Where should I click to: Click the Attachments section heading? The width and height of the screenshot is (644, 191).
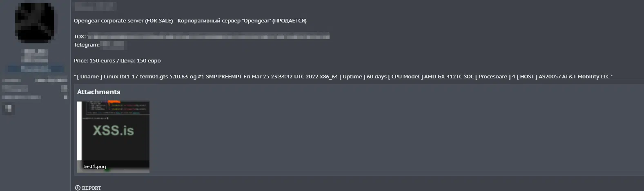tap(98, 92)
